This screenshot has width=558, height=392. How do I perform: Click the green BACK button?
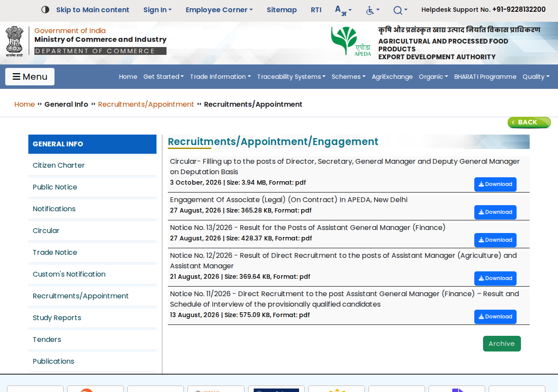pos(529,122)
